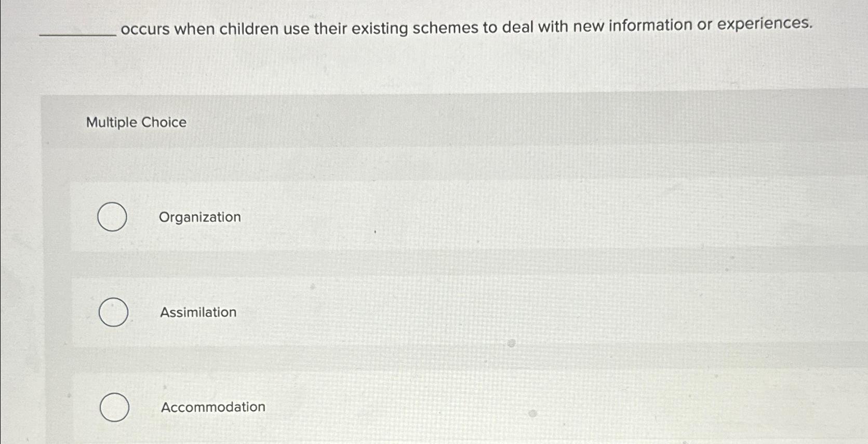Click the Multiple Choice header text

click(x=137, y=122)
